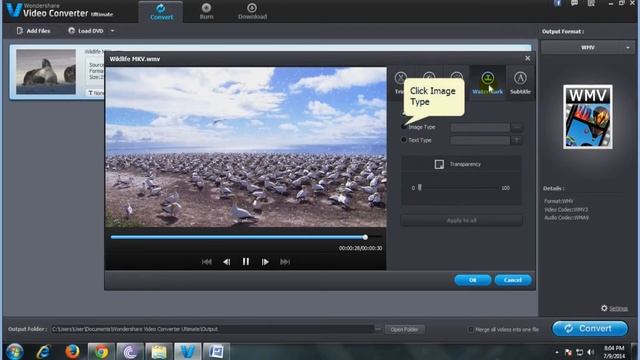Launch Firefox from the taskbar
This screenshot has width=640, height=360.
(x=72, y=351)
